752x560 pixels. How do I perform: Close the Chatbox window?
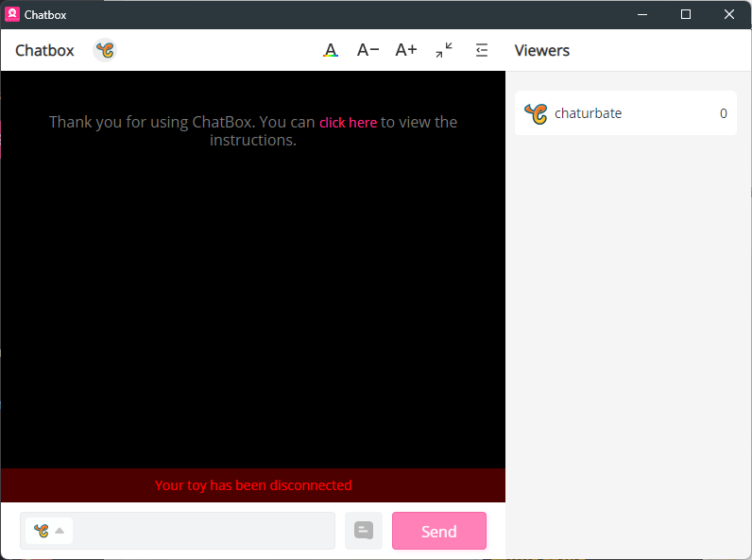tap(729, 14)
